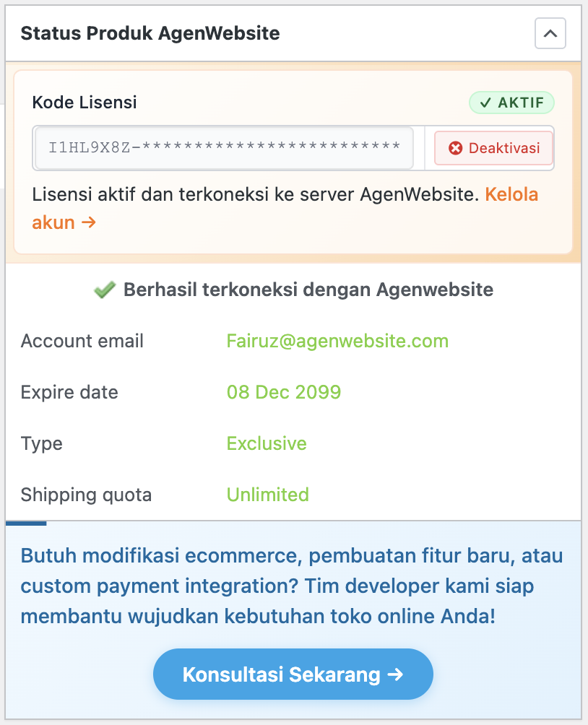
Task: Click the checkmark in the AKTIF badge
Action: click(485, 103)
